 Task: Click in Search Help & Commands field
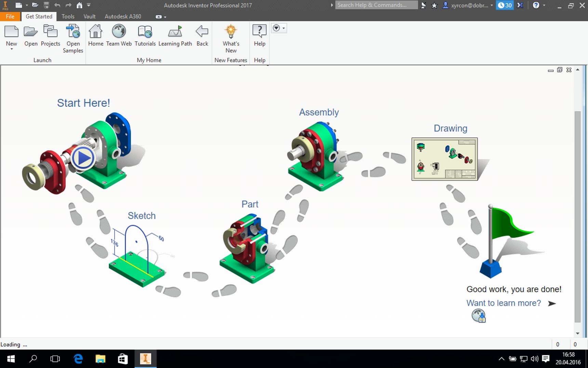click(x=376, y=5)
